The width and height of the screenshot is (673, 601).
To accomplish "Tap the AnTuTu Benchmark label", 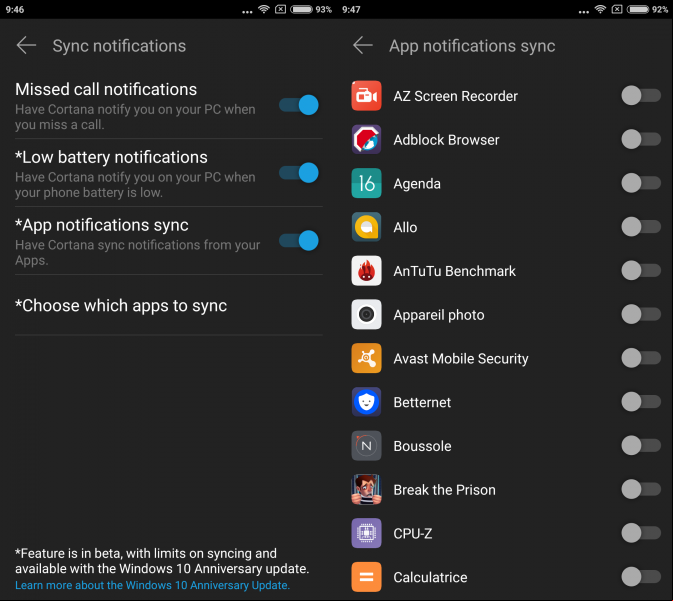I will click(455, 271).
